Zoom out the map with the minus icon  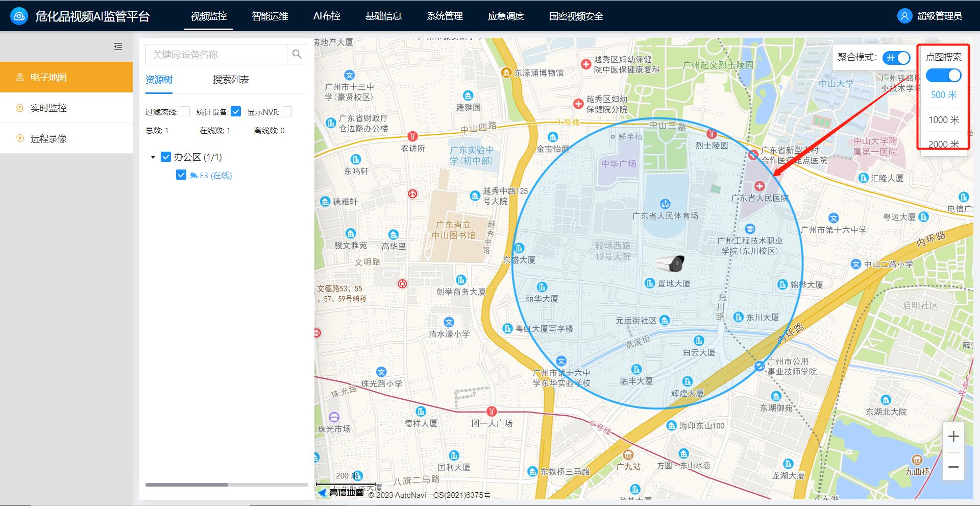(953, 467)
